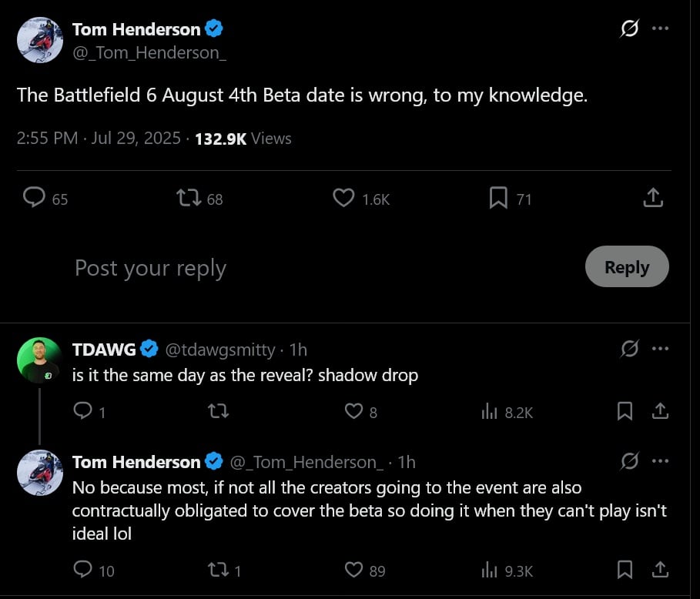Open Tom Henderson's name on main tweet
This screenshot has height=599, width=700.
click(x=136, y=29)
